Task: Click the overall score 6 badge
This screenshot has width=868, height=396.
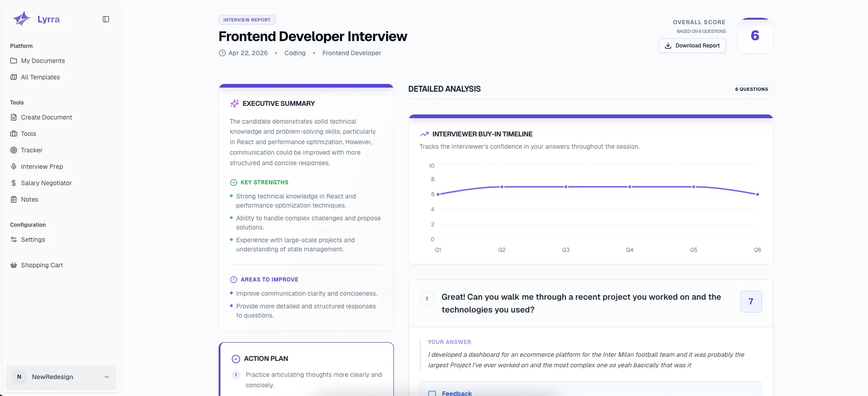Action: point(755,36)
